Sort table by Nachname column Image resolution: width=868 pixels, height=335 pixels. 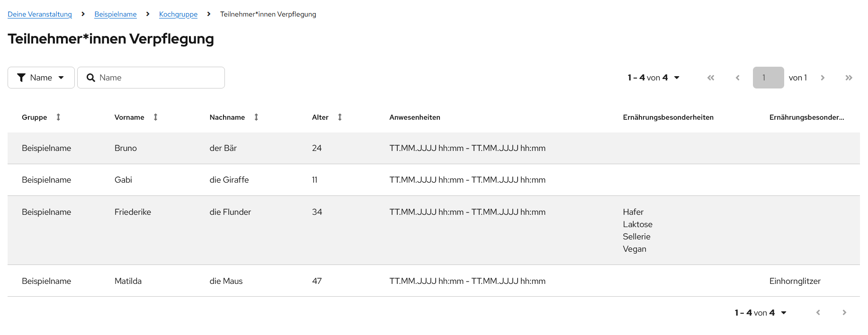(x=256, y=117)
